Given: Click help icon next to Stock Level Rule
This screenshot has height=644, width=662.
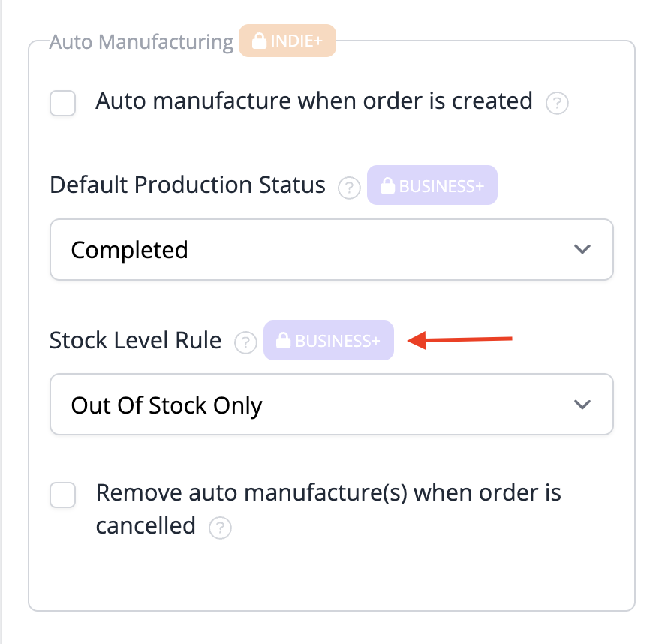Looking at the screenshot, I should coord(245,342).
